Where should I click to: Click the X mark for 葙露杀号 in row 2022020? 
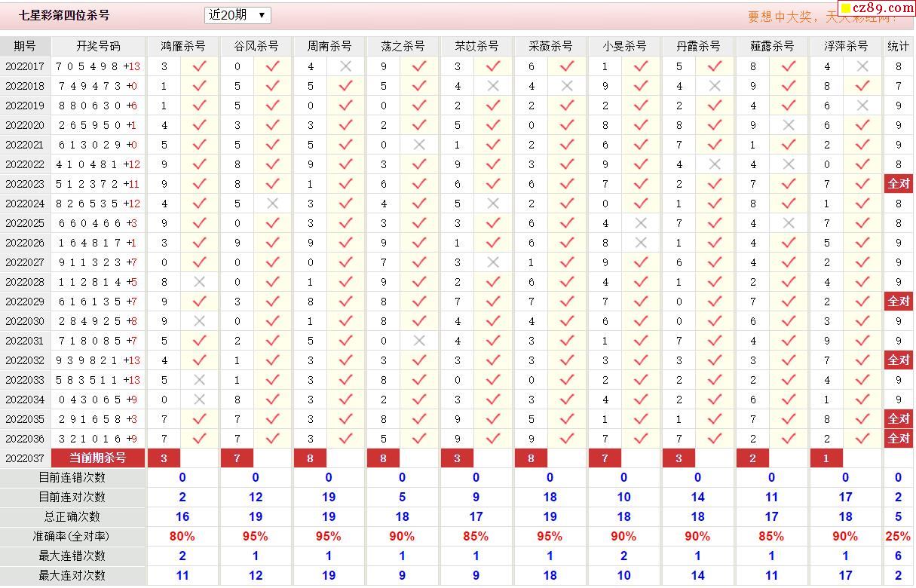pyautogui.click(x=789, y=125)
